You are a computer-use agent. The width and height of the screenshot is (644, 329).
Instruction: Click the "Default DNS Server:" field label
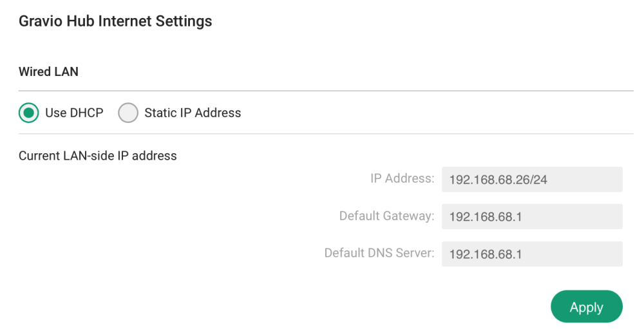tap(379, 253)
